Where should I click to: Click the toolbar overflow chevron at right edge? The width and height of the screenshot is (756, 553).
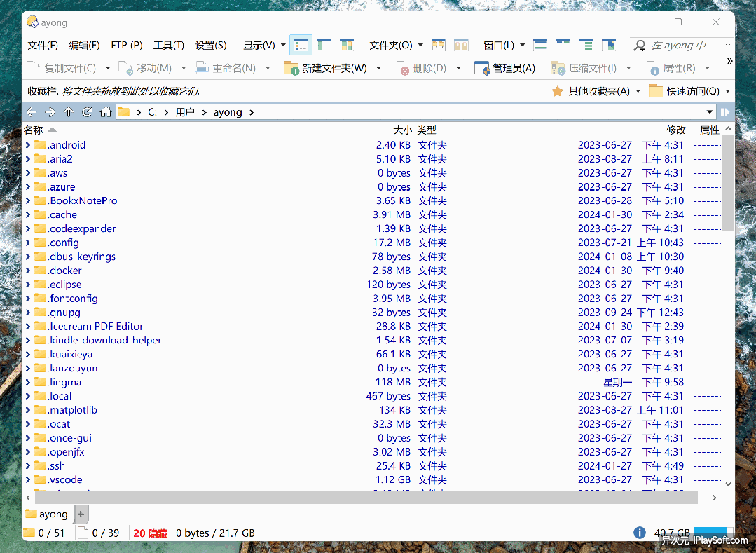click(x=729, y=61)
